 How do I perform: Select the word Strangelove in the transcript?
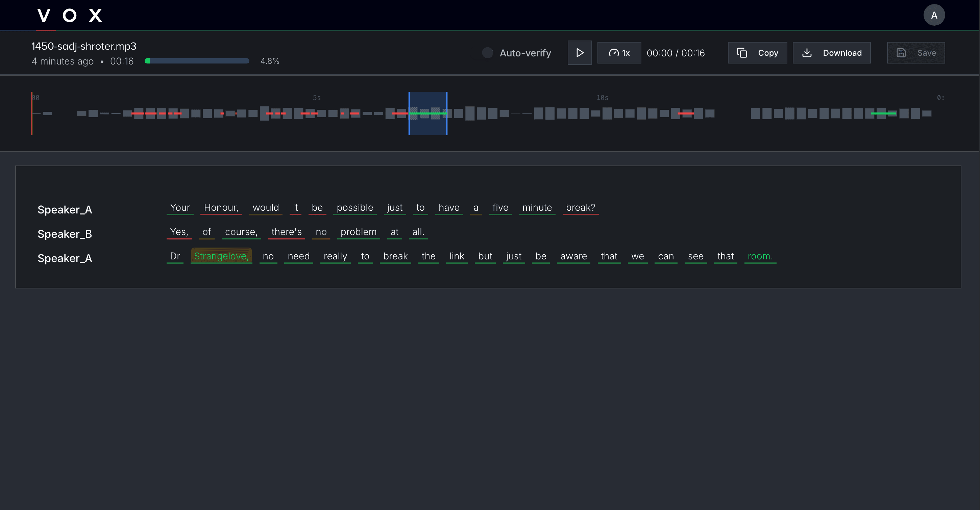point(221,256)
